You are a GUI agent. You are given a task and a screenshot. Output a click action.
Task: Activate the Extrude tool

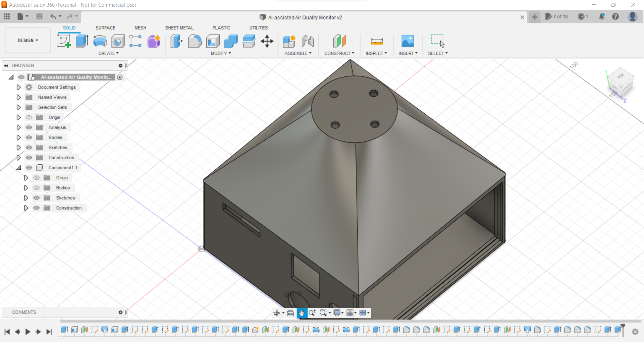click(x=82, y=41)
